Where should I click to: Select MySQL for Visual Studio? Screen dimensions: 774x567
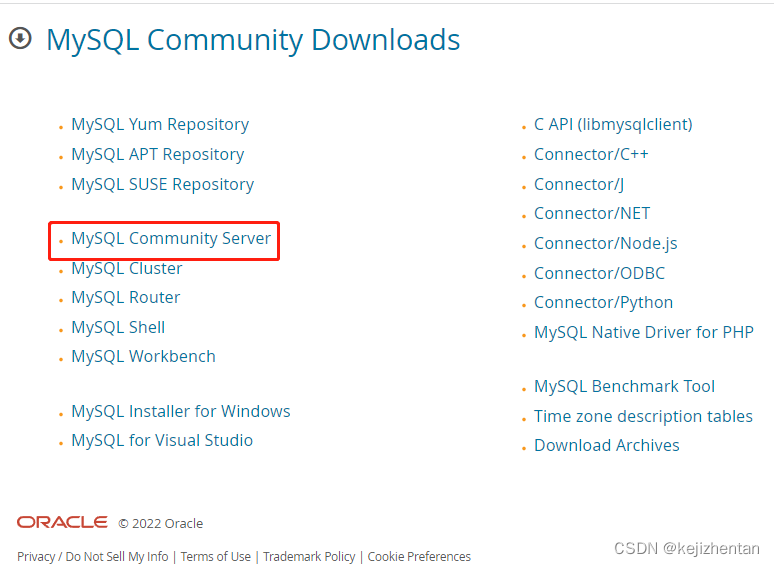pos(162,440)
